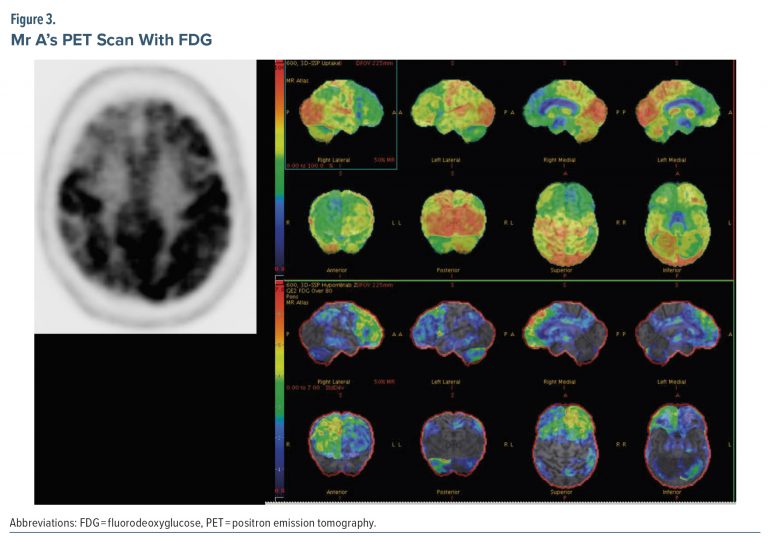Click the grayscale axial PET brain image
The image size is (768, 537).
click(x=143, y=197)
